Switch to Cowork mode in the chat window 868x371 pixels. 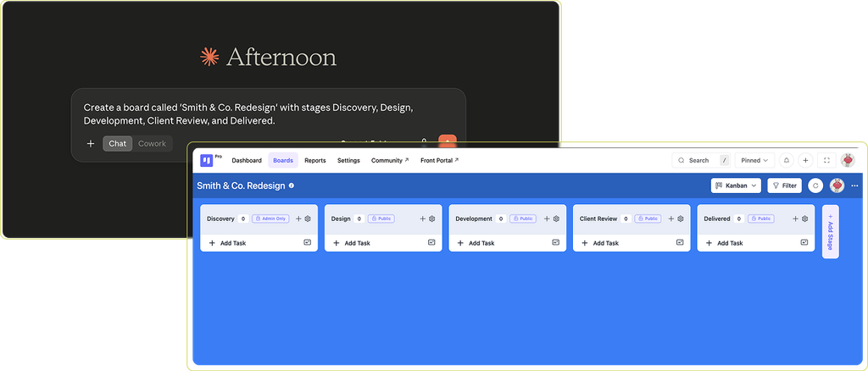(153, 144)
